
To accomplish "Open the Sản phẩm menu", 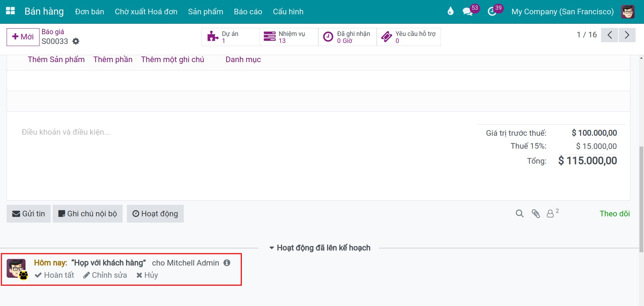I will click(205, 12).
